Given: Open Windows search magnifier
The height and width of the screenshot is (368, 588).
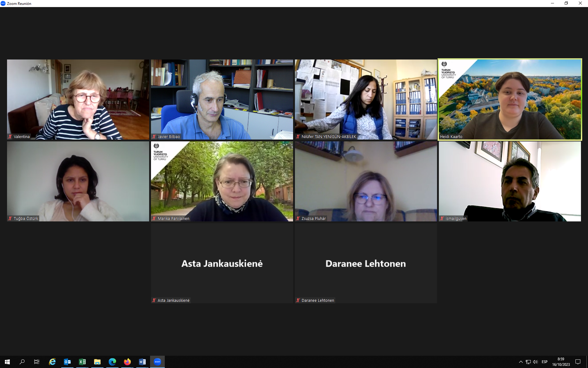Looking at the screenshot, I should (22, 362).
